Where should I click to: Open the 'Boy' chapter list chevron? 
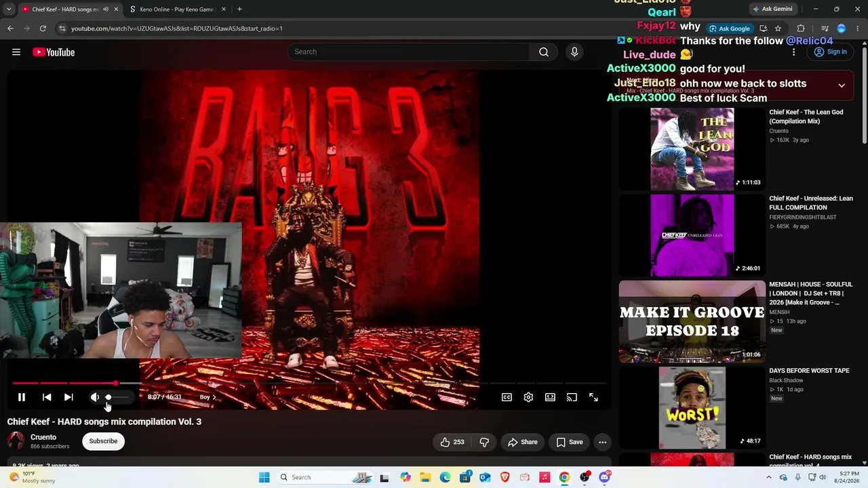(214, 397)
